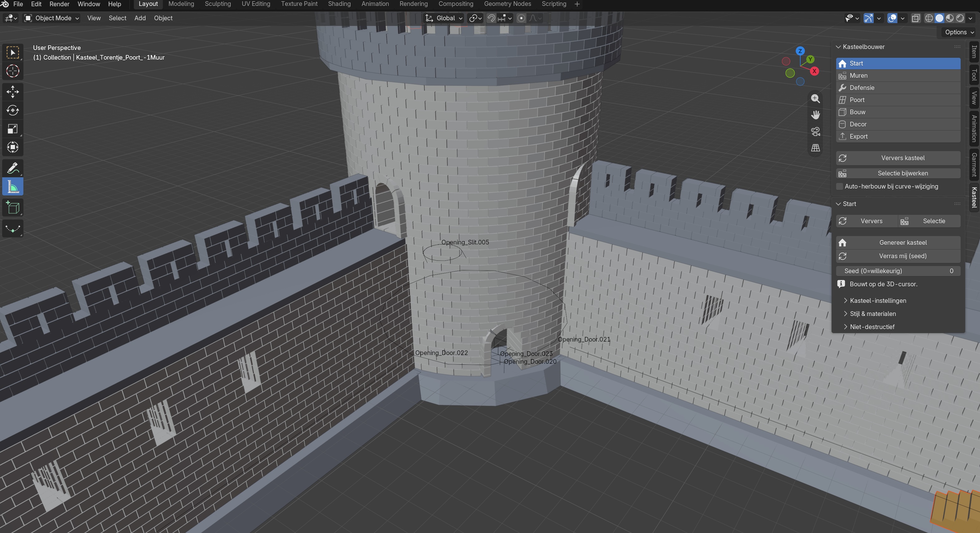The width and height of the screenshot is (980, 533).
Task: Toggle camera view in viewport
Action: [815, 131]
